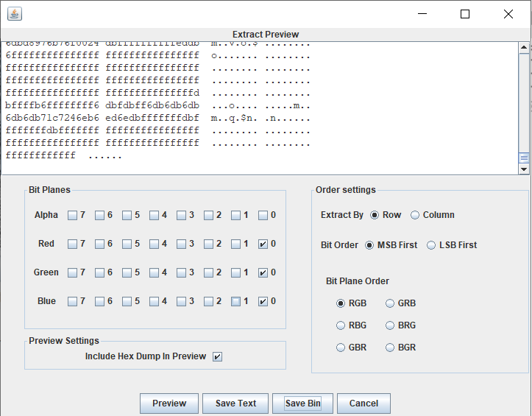
Task: Enable Green bit plane 4 checkbox
Action: 154,272
